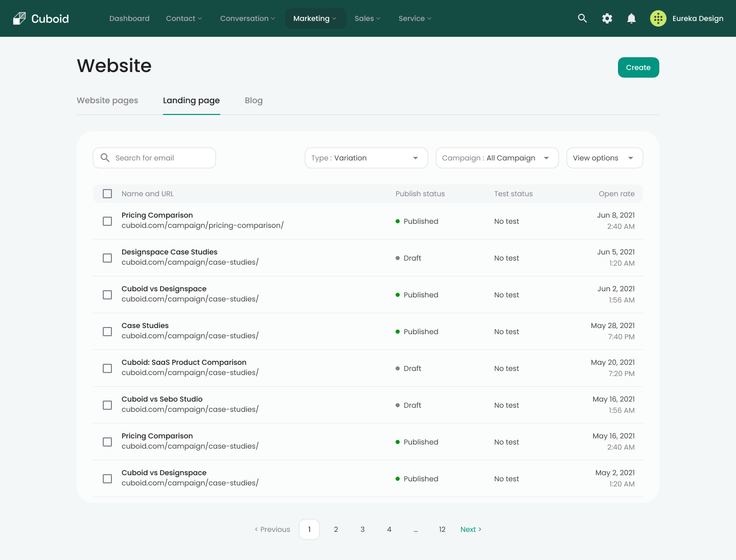Switch to the Blog tab
This screenshot has height=560, width=736.
[254, 100]
